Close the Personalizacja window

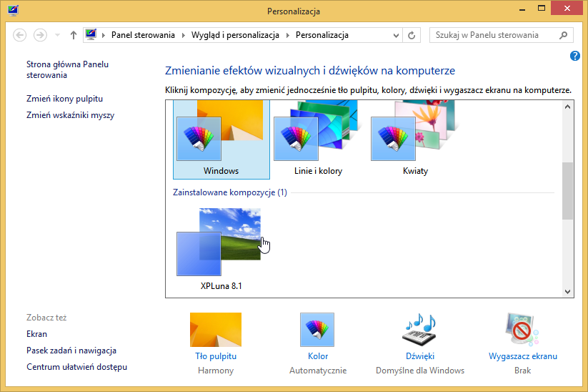click(567, 9)
